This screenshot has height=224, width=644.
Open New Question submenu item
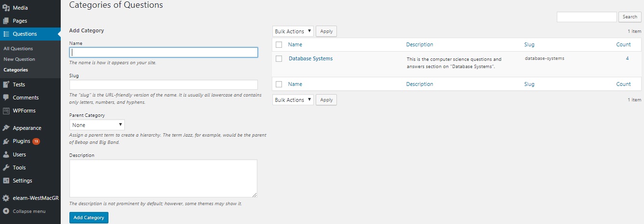(19, 59)
